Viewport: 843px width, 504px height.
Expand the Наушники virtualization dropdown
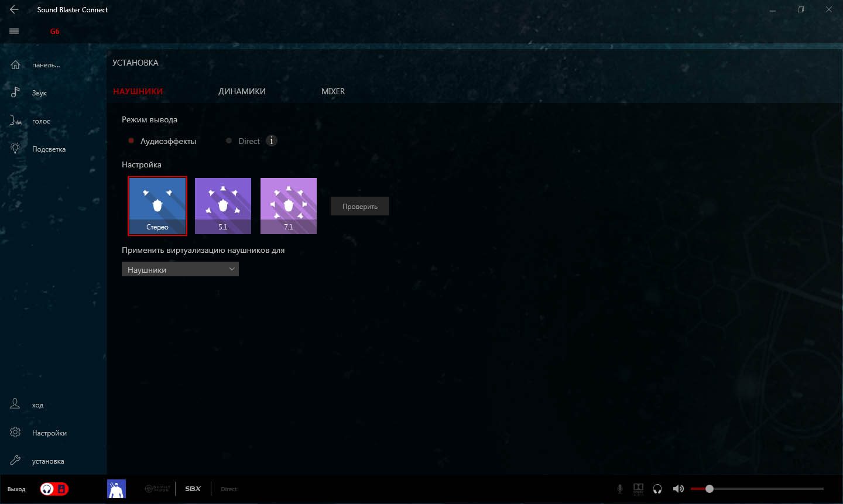[180, 269]
